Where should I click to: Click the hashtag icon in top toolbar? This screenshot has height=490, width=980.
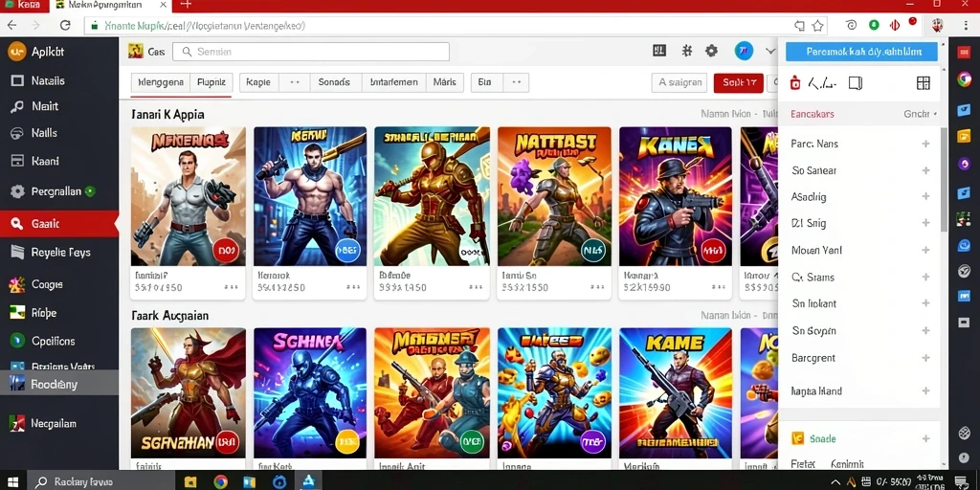point(687,52)
